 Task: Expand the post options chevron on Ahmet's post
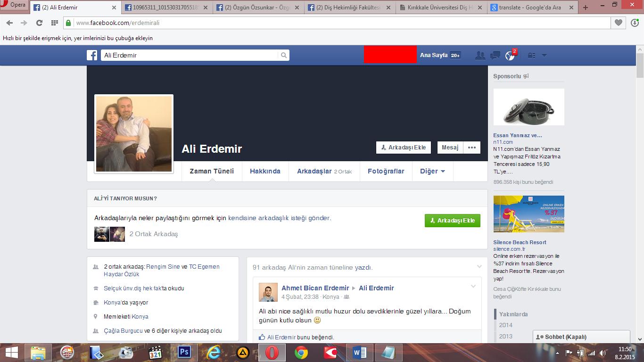click(474, 286)
